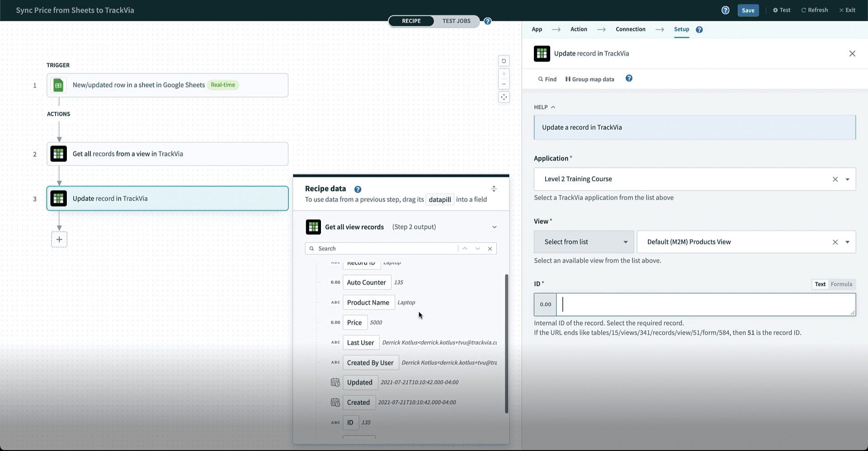The width and height of the screenshot is (868, 451).
Task: Click the TrackVia icon in Update record header
Action: point(542,53)
